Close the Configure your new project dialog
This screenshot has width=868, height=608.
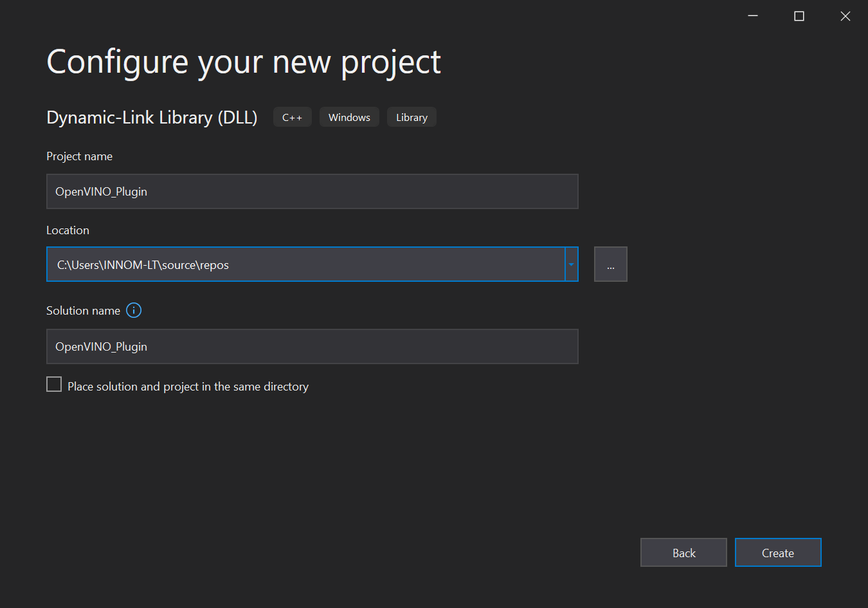pyautogui.click(x=845, y=16)
